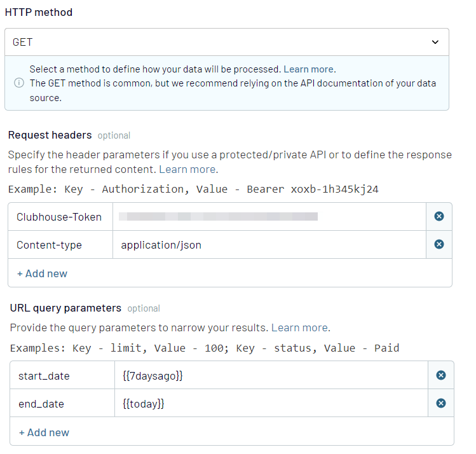Add new URL query parameter
The image size is (476, 454).
click(x=44, y=432)
